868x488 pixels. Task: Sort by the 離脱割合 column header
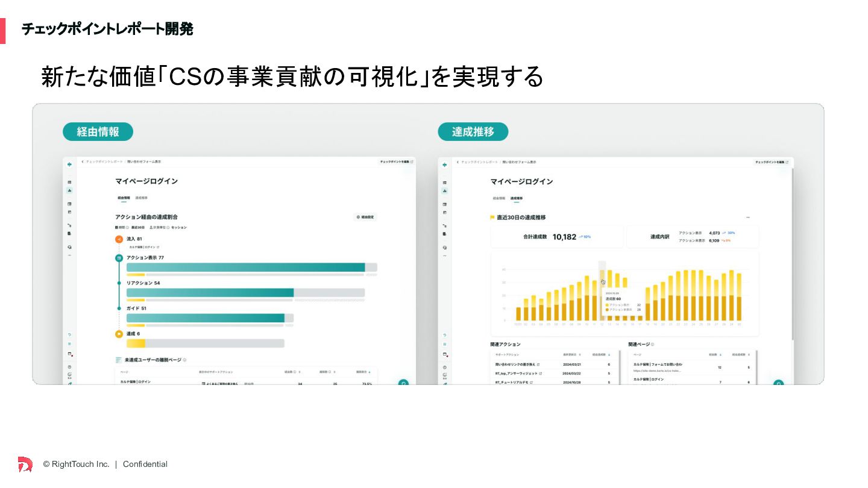[363, 372]
